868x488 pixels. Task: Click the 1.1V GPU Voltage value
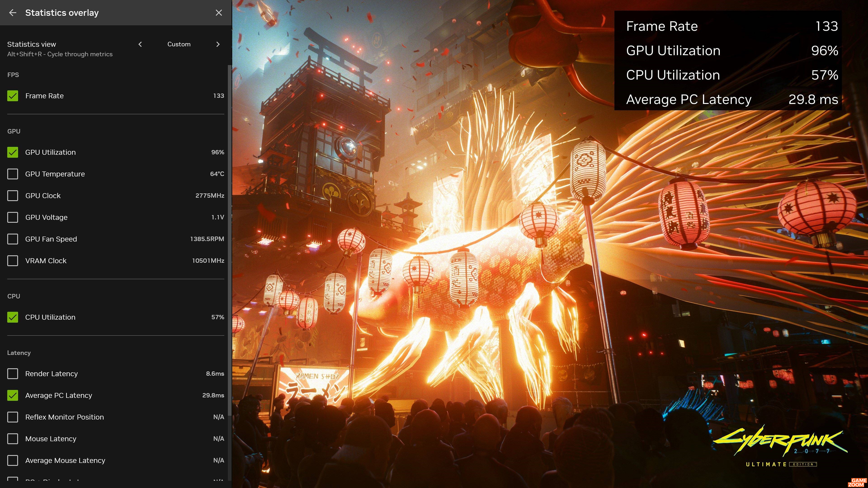pyautogui.click(x=218, y=218)
